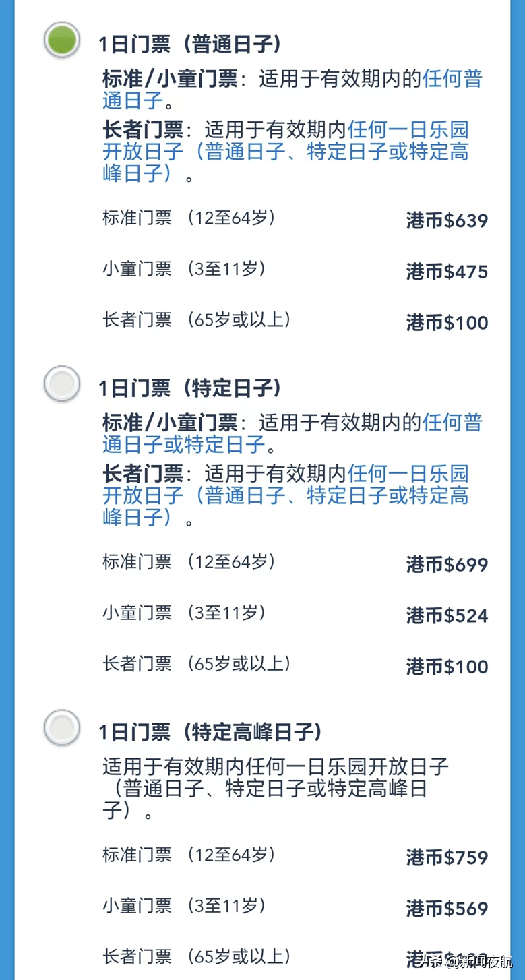Select the 港币$524 child ticket price
The height and width of the screenshot is (980, 525).
click(x=447, y=615)
